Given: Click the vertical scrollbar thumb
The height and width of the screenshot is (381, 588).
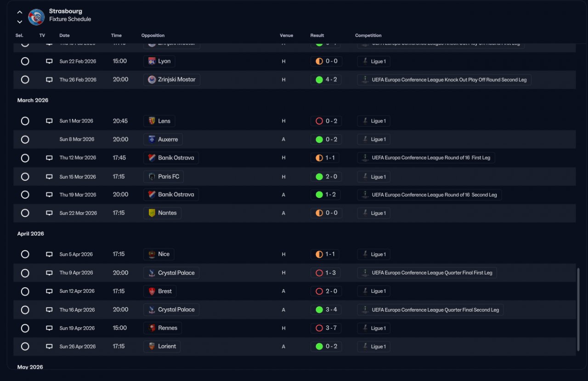Looking at the screenshot, I should tap(578, 310).
